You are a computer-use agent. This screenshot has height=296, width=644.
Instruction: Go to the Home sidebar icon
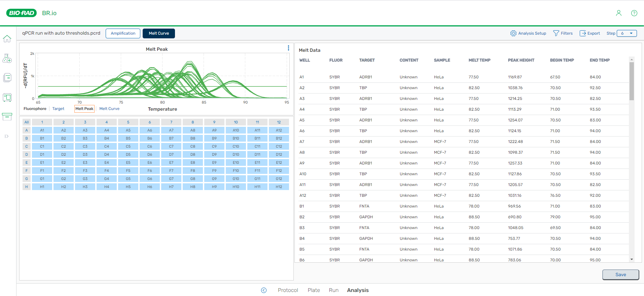[x=7, y=39]
